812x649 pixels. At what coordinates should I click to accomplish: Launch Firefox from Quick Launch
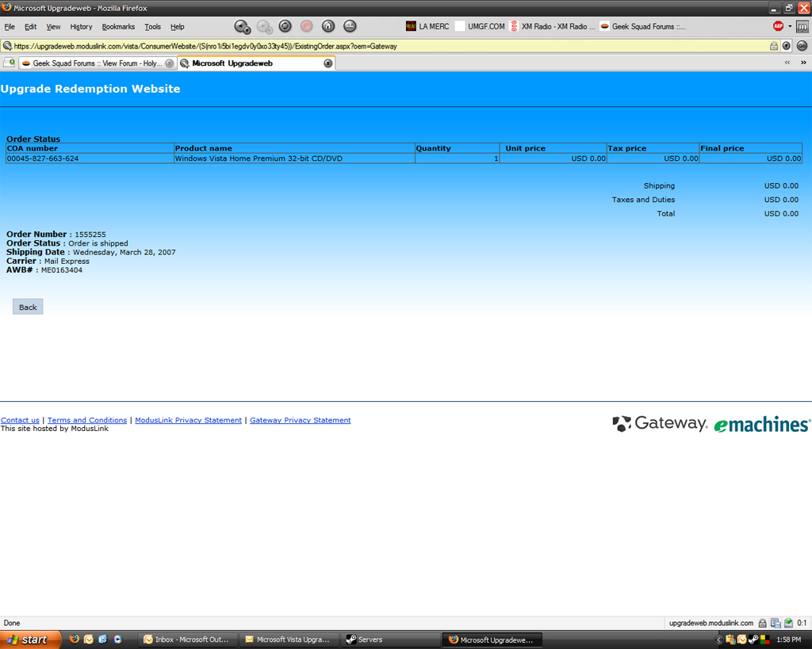click(x=74, y=639)
